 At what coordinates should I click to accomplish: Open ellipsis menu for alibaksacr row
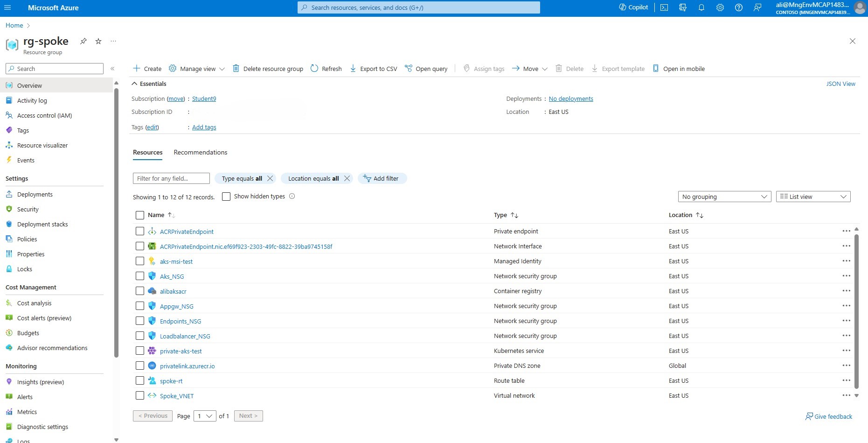847,291
